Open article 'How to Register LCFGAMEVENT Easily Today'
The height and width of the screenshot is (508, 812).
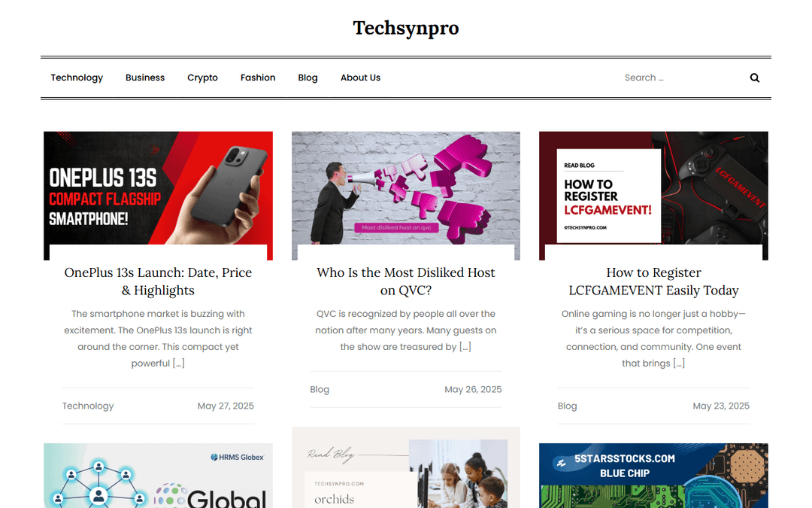[653, 281]
